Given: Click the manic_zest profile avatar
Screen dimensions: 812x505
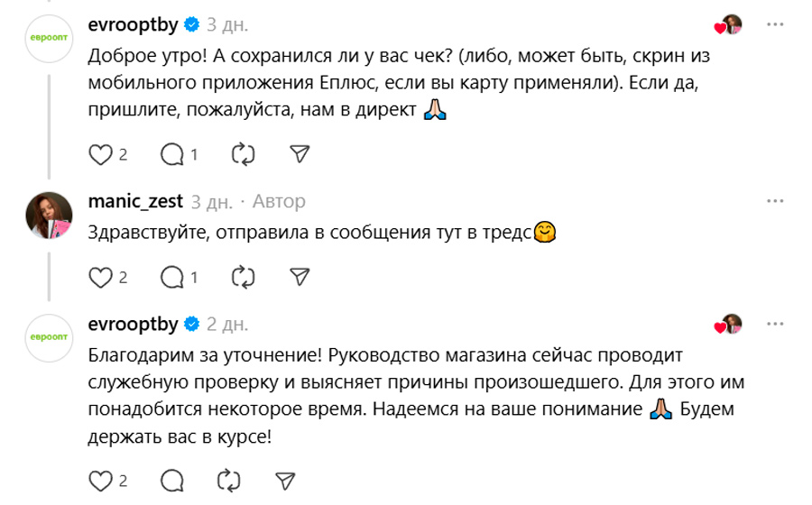Looking at the screenshot, I should (49, 216).
